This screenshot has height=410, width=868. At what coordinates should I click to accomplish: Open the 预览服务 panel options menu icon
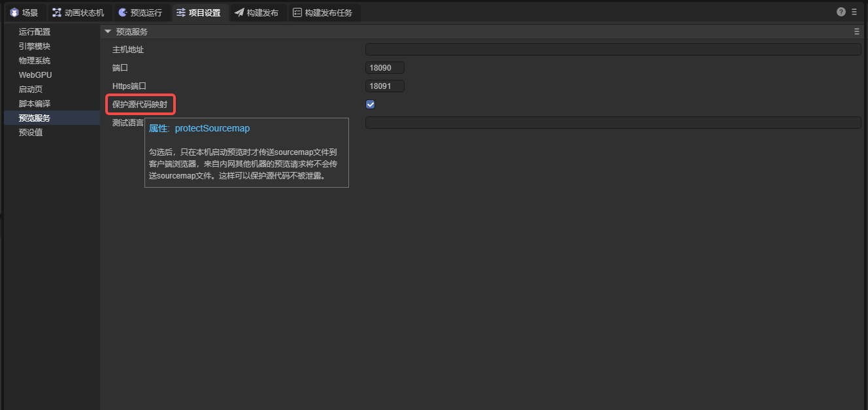pyautogui.click(x=856, y=31)
